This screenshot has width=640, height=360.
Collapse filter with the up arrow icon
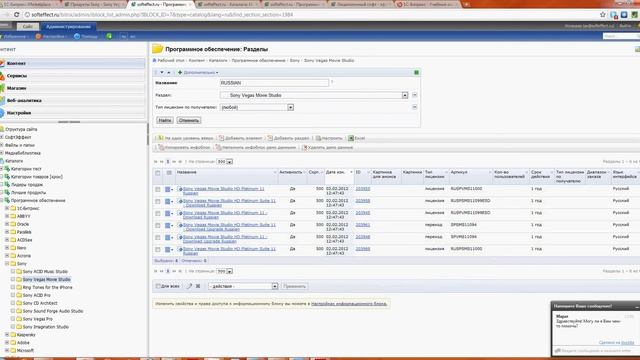(x=169, y=72)
